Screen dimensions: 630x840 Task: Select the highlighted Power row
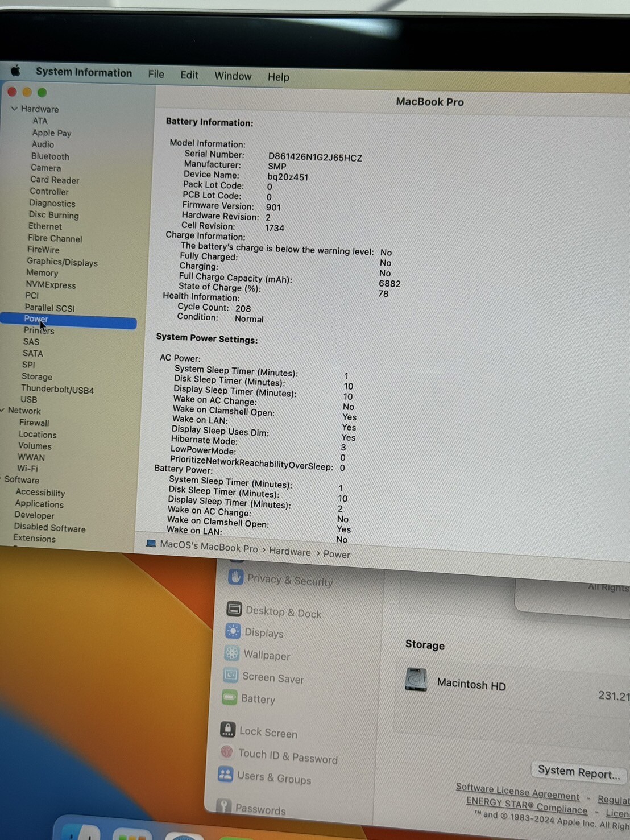[68, 320]
